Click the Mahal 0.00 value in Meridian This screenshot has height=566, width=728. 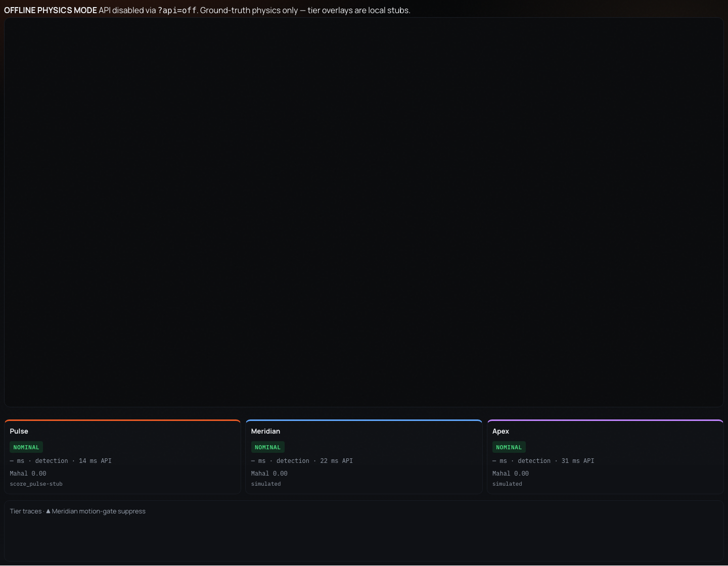(x=269, y=474)
